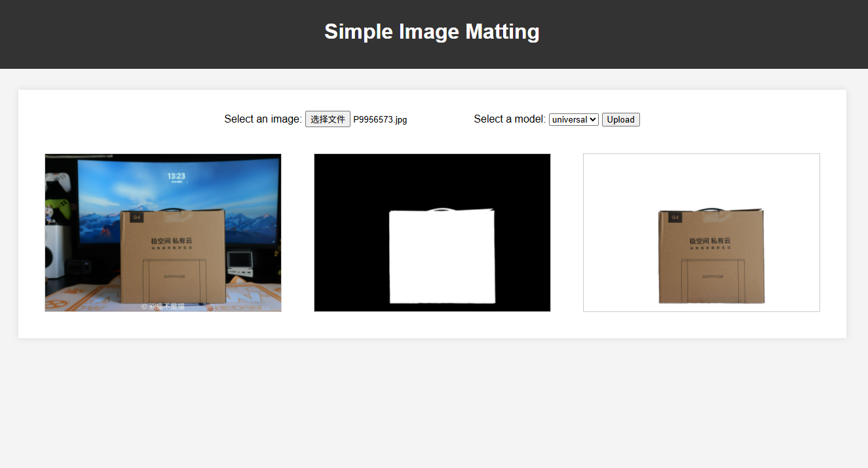Click the original photo thumbnail with monitor
The width and height of the screenshot is (868, 468).
[163, 233]
